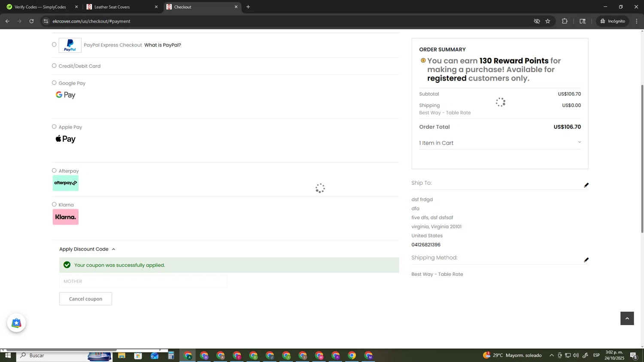
Task: Select the Apple Pay radio button
Action: click(54, 127)
